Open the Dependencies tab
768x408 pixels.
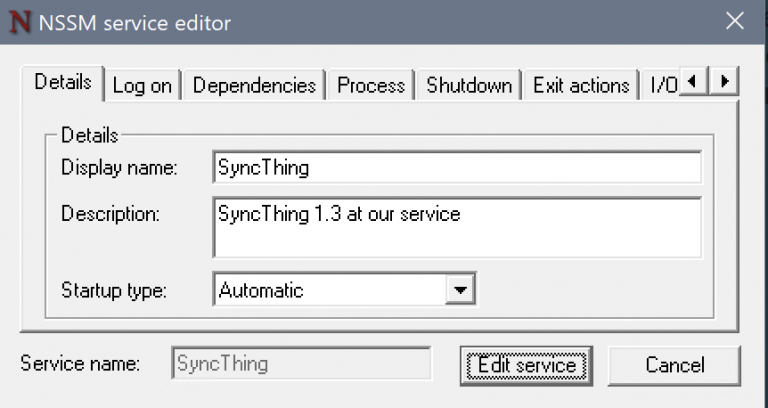coord(254,86)
